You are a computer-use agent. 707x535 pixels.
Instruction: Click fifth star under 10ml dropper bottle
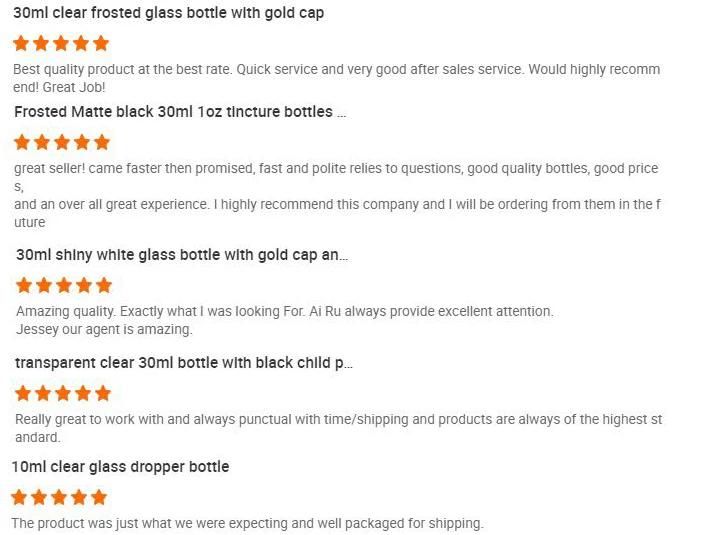(98, 497)
